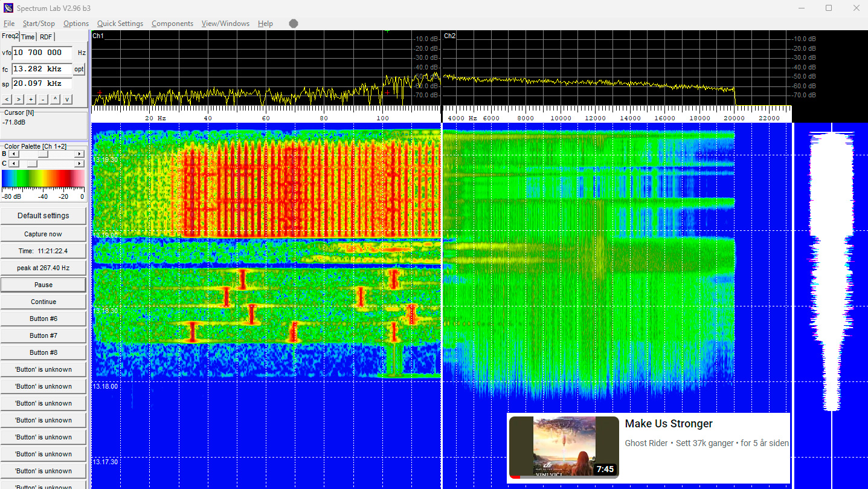
Task: Click right arrow of B brightness slider
Action: pyautogui.click(x=79, y=154)
